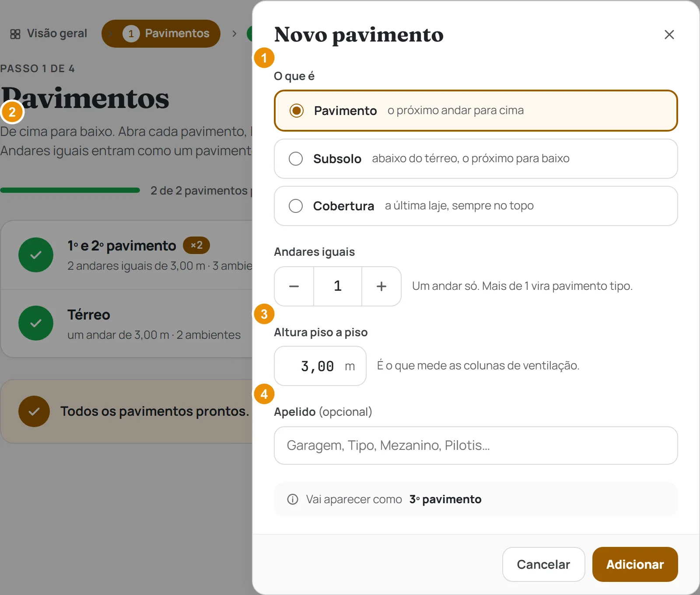Click the Visão geral grid icon
The image size is (700, 595).
(15, 34)
